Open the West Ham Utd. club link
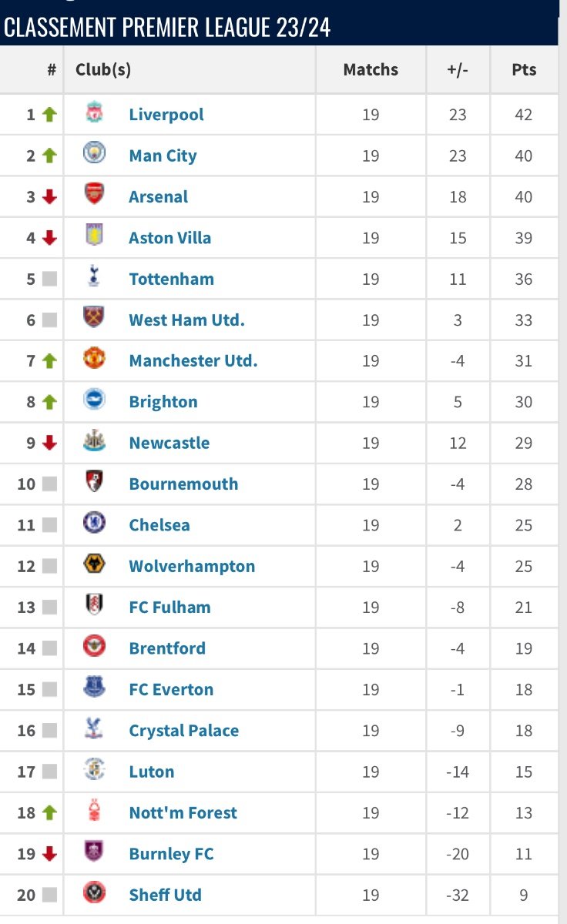 tap(186, 320)
